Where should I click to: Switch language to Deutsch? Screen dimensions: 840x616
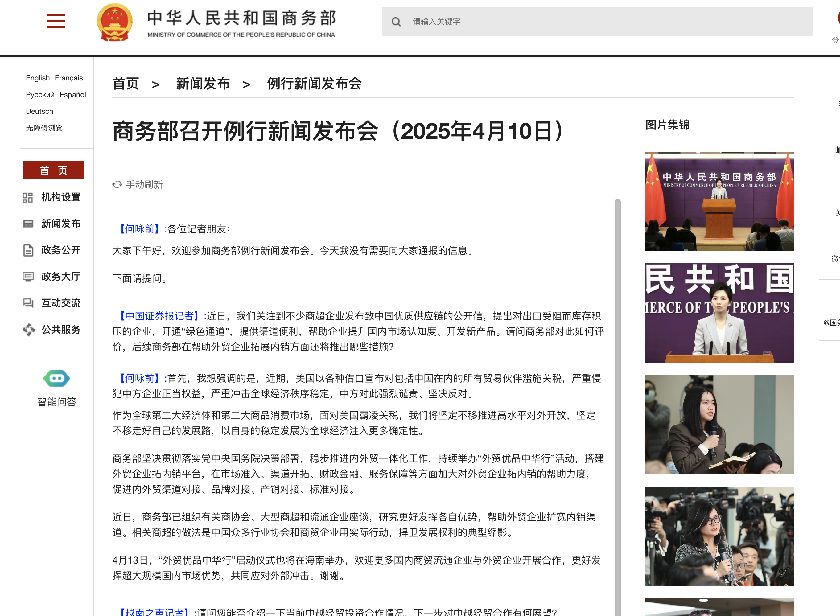click(x=39, y=112)
